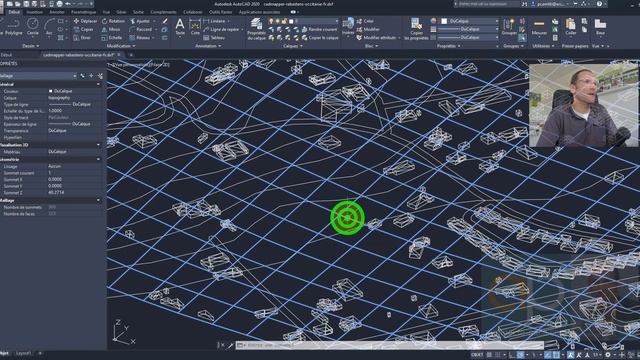Click the Mesurer utility tool
Viewport: 640px width, 360px height.
pos(539,27)
